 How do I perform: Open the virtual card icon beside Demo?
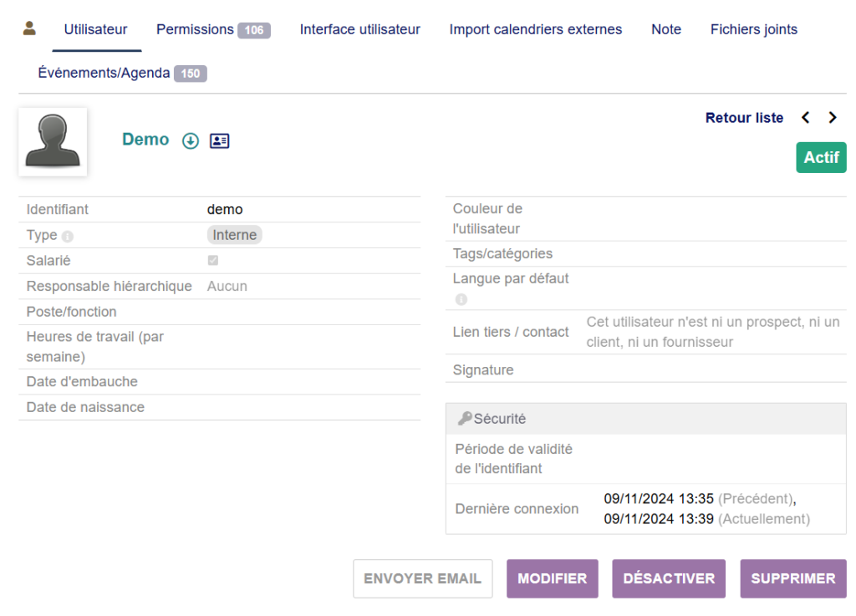[219, 141]
